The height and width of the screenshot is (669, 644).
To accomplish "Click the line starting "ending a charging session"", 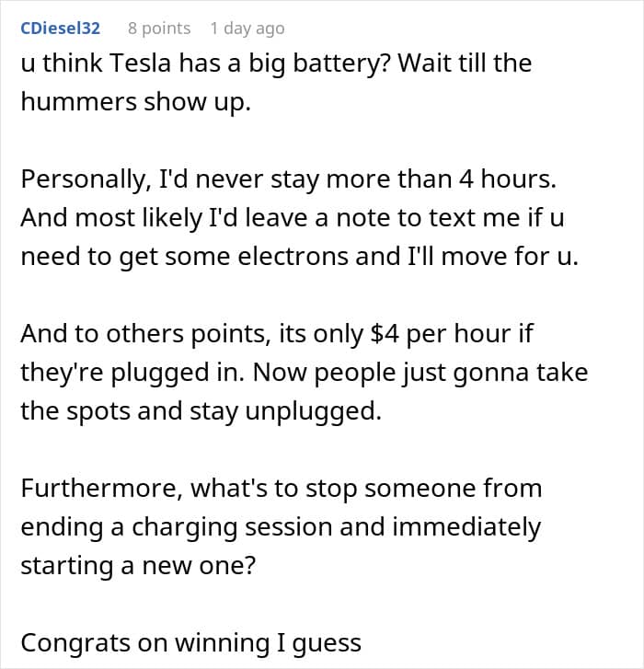I will (x=281, y=526).
